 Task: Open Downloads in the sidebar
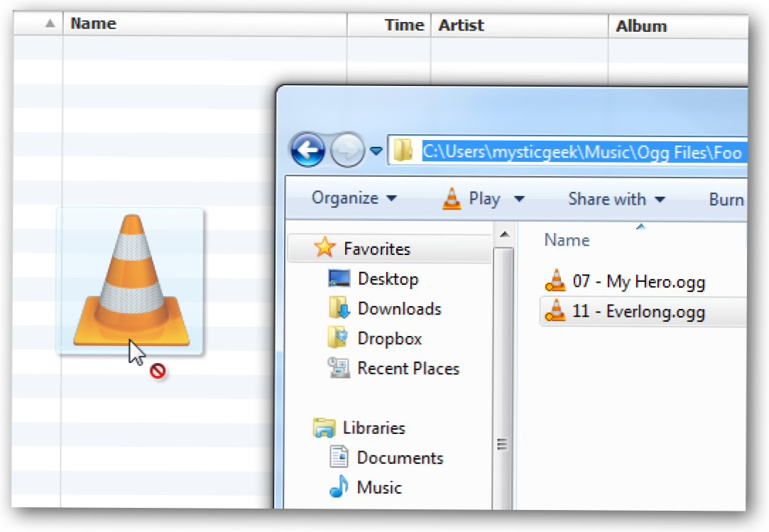coord(399,309)
